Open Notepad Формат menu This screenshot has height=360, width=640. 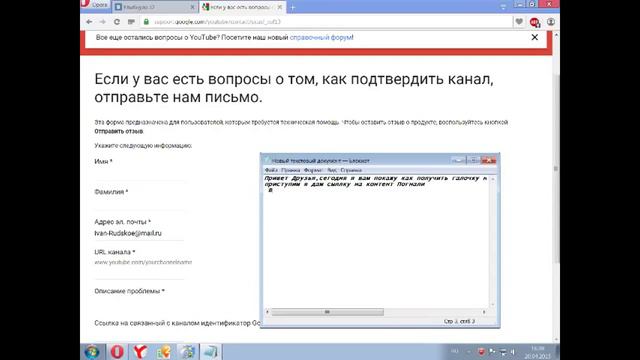pyautogui.click(x=313, y=170)
